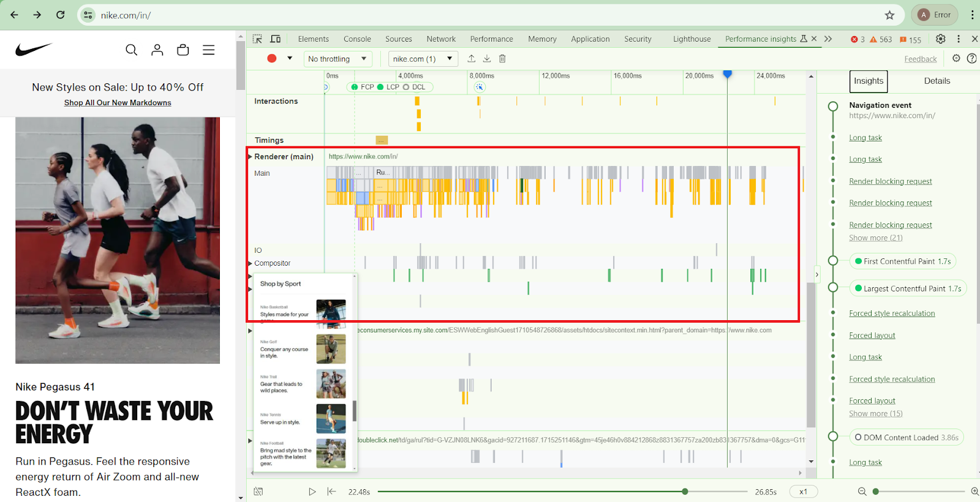
Task: Click the export recording upload icon
Action: 471,58
